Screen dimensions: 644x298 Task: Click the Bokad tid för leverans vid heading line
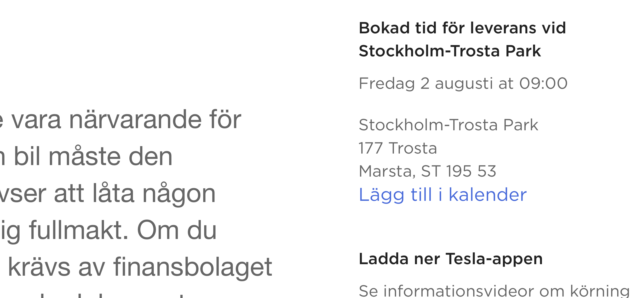coord(462,28)
